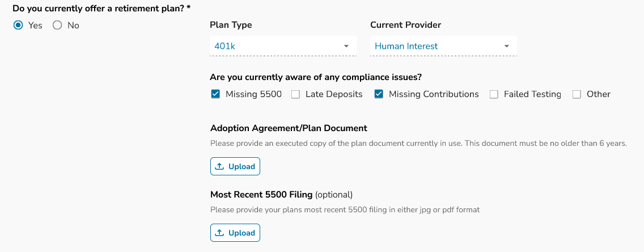Click the "Missing Contributions" label text
Image resolution: width=644 pixels, height=252 pixels.
pos(434,94)
